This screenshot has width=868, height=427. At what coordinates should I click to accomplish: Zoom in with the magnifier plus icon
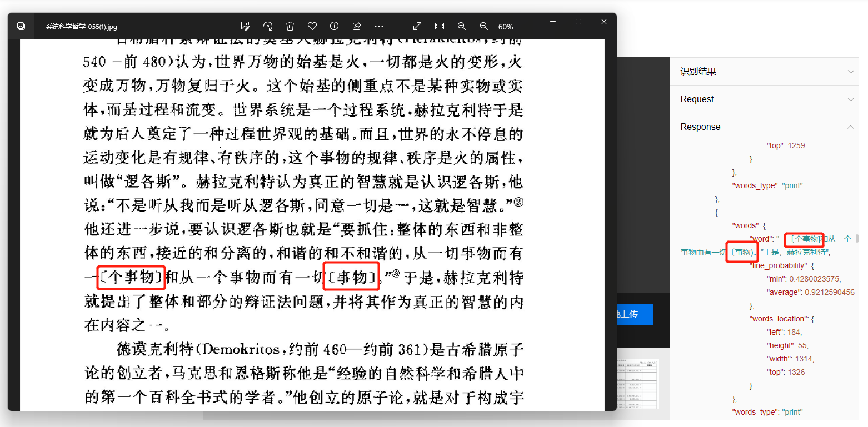point(484,26)
